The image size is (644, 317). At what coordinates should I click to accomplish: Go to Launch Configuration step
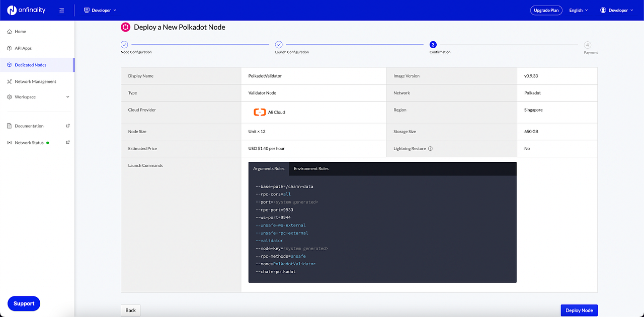279,45
